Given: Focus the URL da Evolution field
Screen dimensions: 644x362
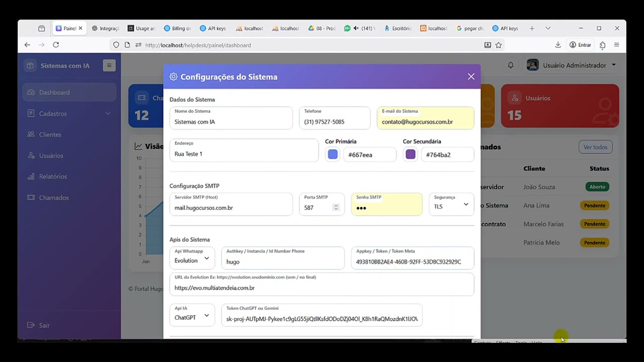Looking at the screenshot, I should 322,284.
